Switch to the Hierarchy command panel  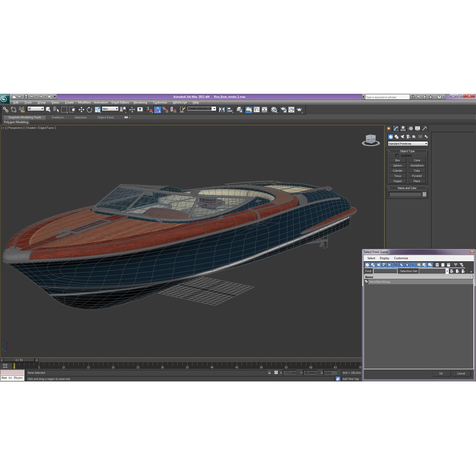click(403, 128)
